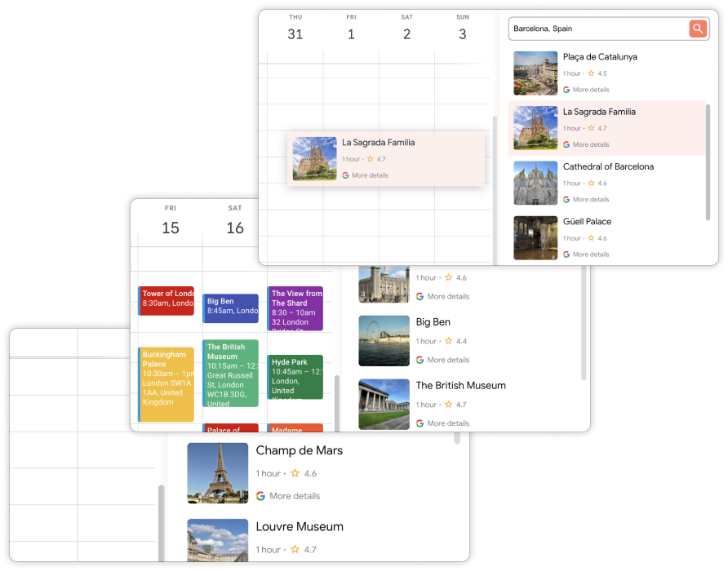Click Google icon under Plaça de Catalunya
This screenshot has height=571, width=728.
tap(566, 90)
